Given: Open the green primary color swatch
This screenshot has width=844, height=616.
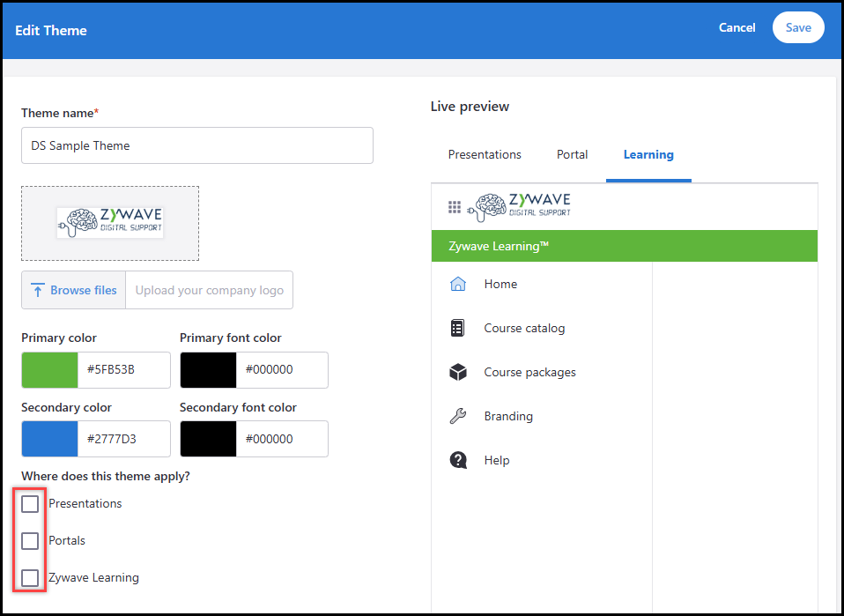Looking at the screenshot, I should pyautogui.click(x=49, y=370).
